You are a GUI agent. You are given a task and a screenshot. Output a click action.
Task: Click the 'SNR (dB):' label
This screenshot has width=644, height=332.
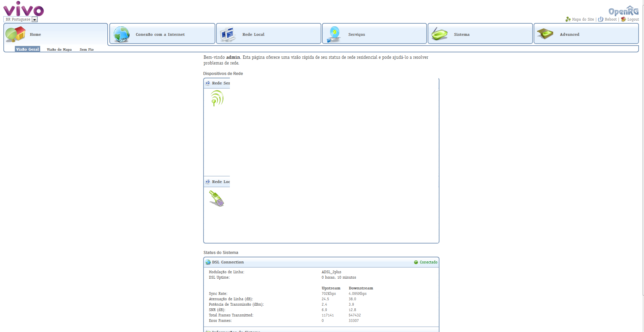pos(217,310)
